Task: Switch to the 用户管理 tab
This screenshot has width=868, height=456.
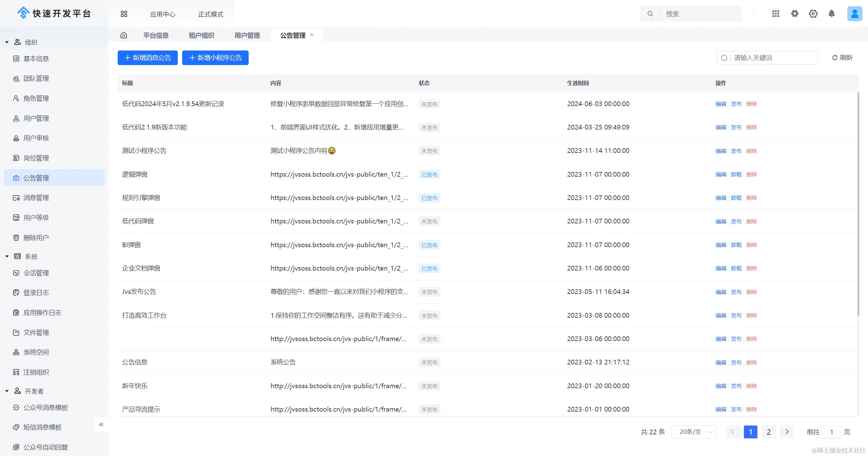Action: pos(247,35)
